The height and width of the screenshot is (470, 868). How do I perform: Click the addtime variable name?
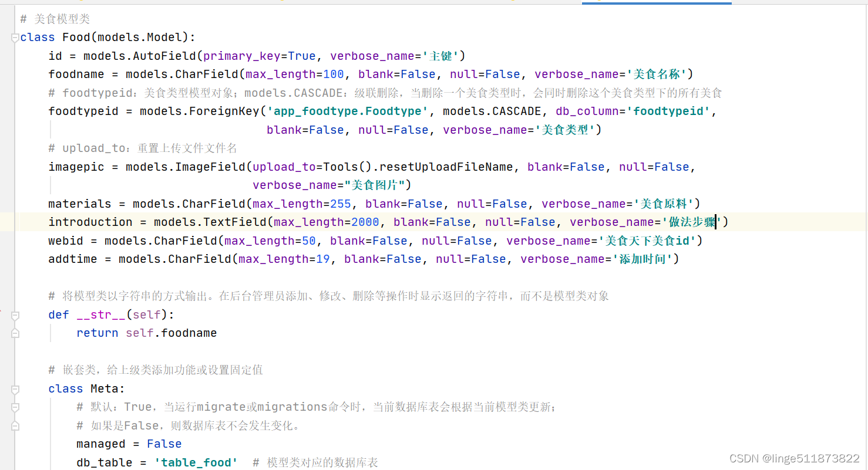pyautogui.click(x=73, y=259)
